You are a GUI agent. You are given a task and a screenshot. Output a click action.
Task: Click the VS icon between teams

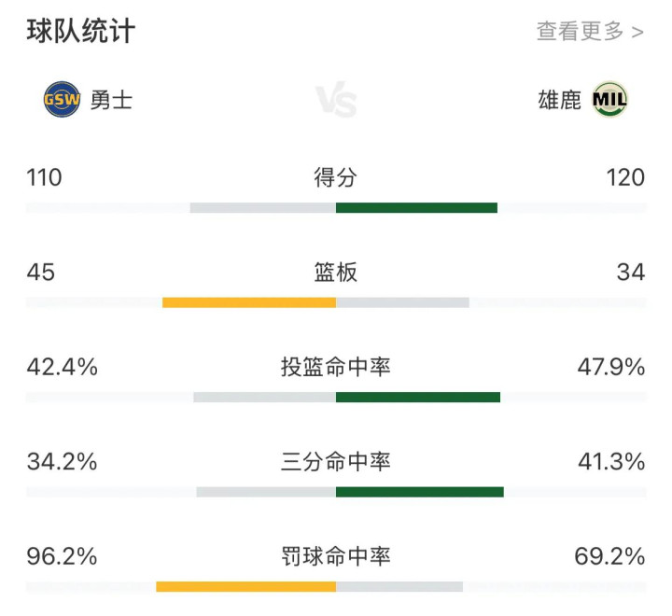pos(336,100)
